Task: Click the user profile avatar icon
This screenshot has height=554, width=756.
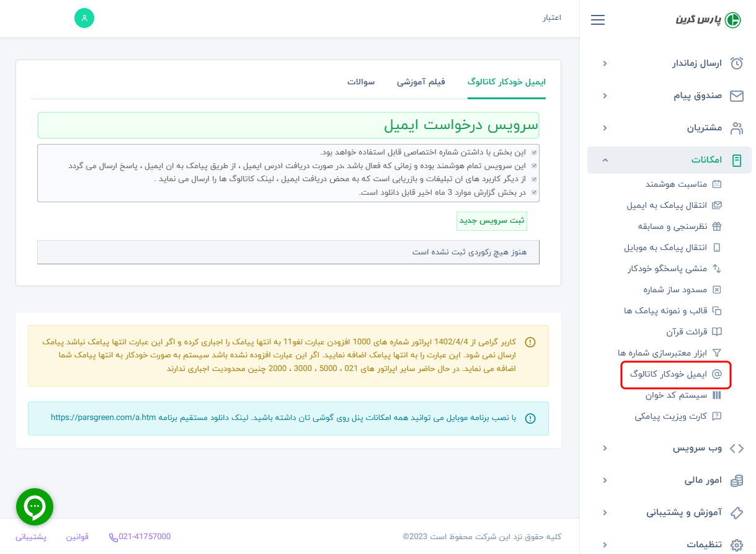Action: tap(84, 18)
